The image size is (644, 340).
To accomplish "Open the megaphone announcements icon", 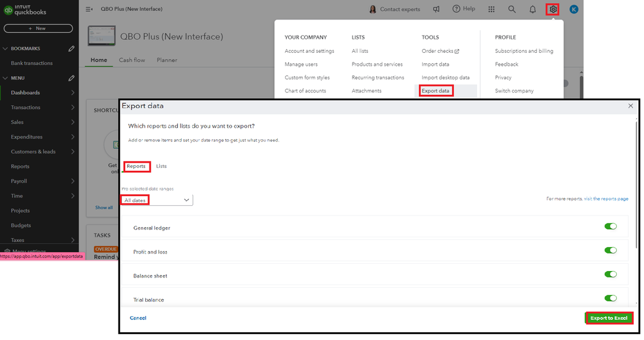I will (x=436, y=9).
